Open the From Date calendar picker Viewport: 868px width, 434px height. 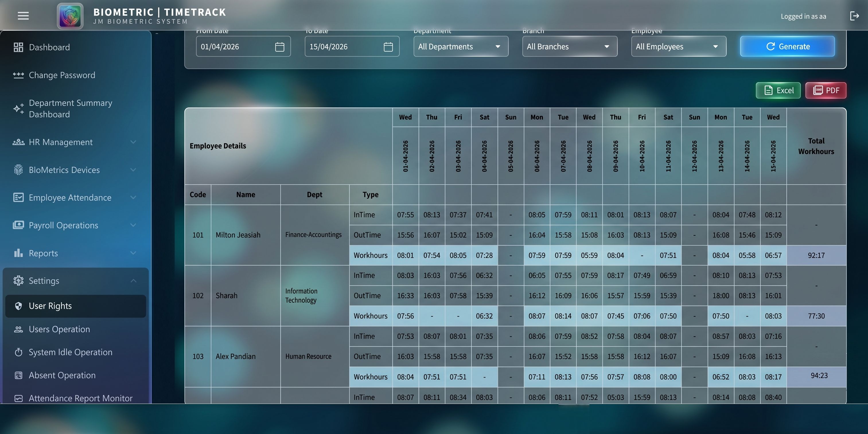click(x=279, y=46)
